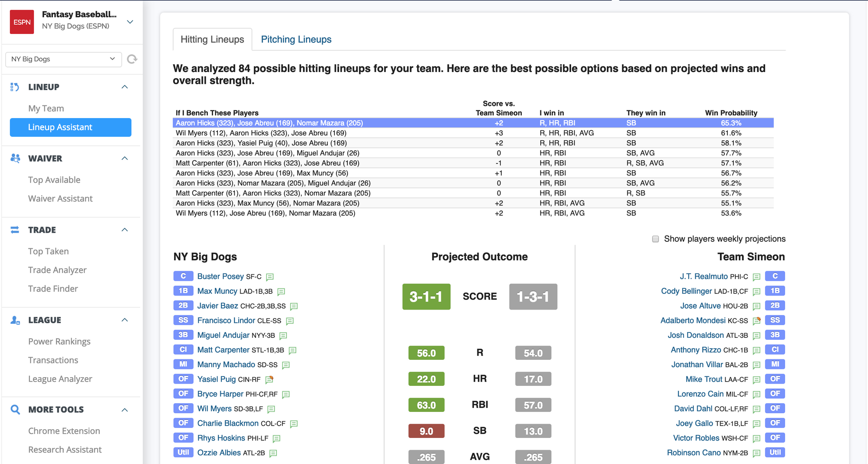Open Joey Gallo player link
The width and height of the screenshot is (868, 464).
click(694, 423)
